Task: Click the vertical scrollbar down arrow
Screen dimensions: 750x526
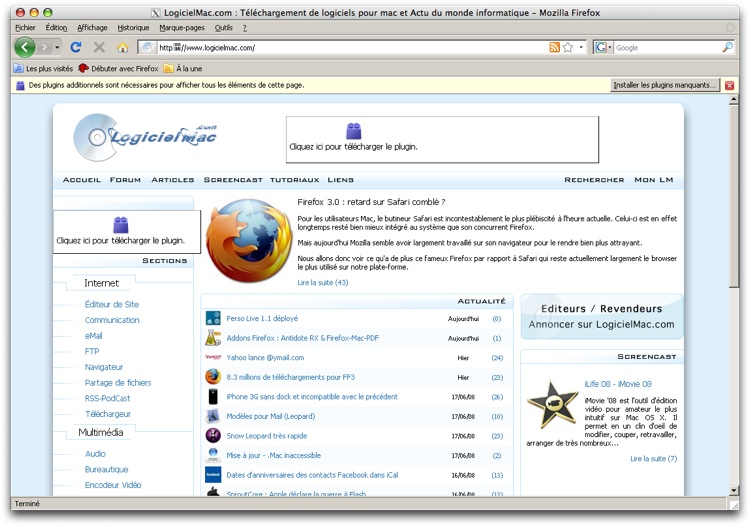Action: [734, 491]
